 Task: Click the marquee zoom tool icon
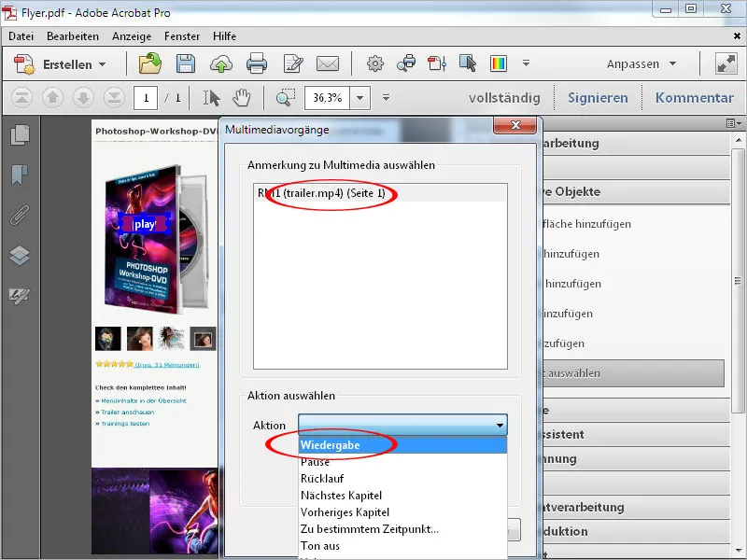(286, 97)
